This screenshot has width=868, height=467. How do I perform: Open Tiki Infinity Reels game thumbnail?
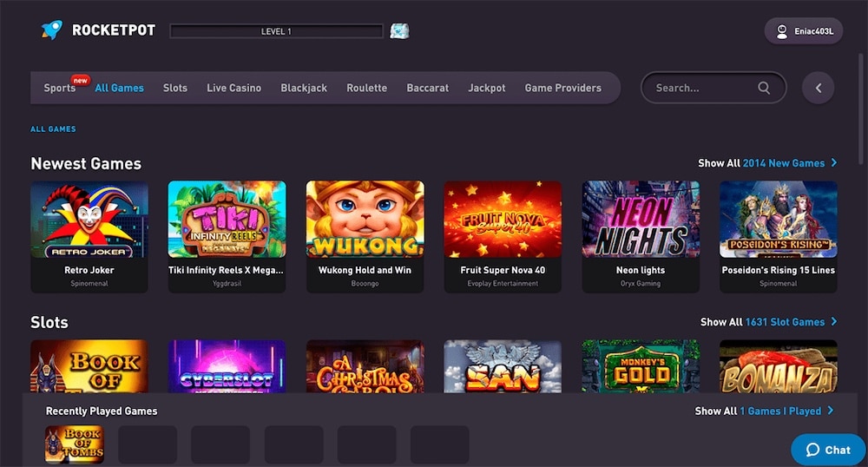point(227,219)
